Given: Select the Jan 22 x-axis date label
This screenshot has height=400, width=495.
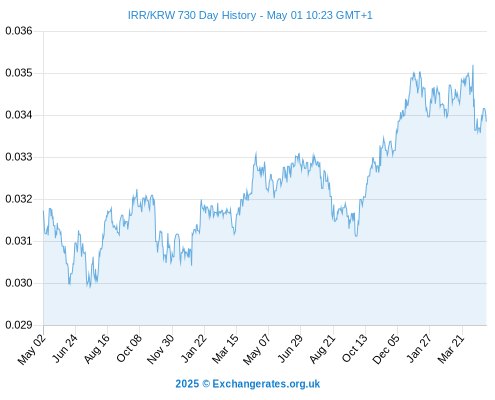Looking at the screenshot, I should [193, 348].
